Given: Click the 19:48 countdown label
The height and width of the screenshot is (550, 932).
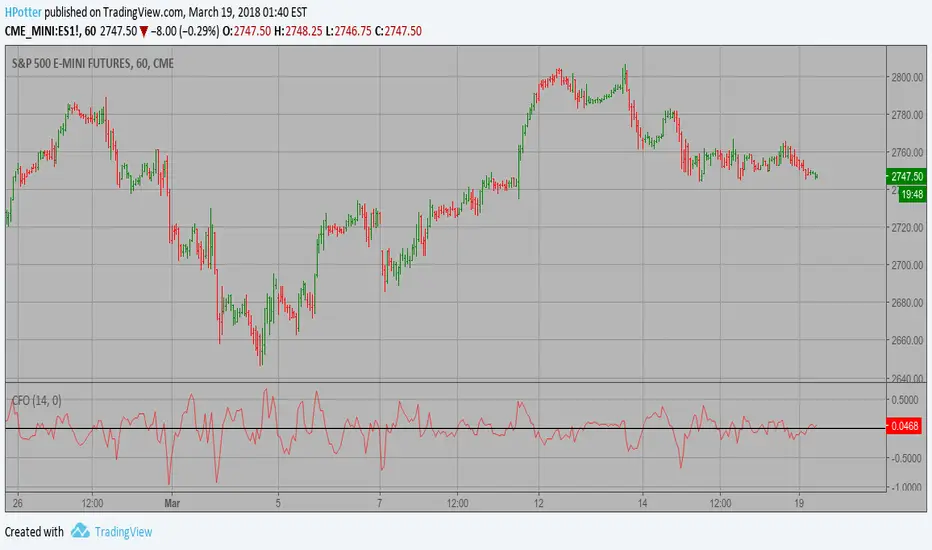Looking at the screenshot, I should pos(912,194).
